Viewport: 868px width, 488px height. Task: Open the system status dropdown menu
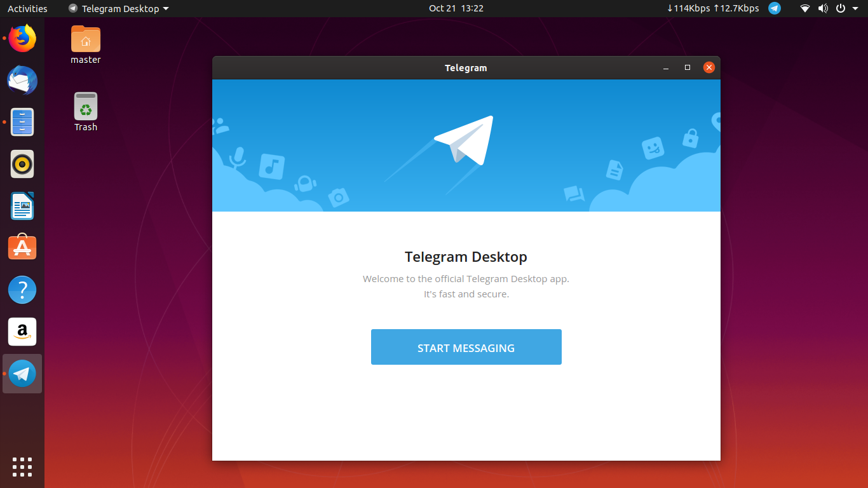840,8
